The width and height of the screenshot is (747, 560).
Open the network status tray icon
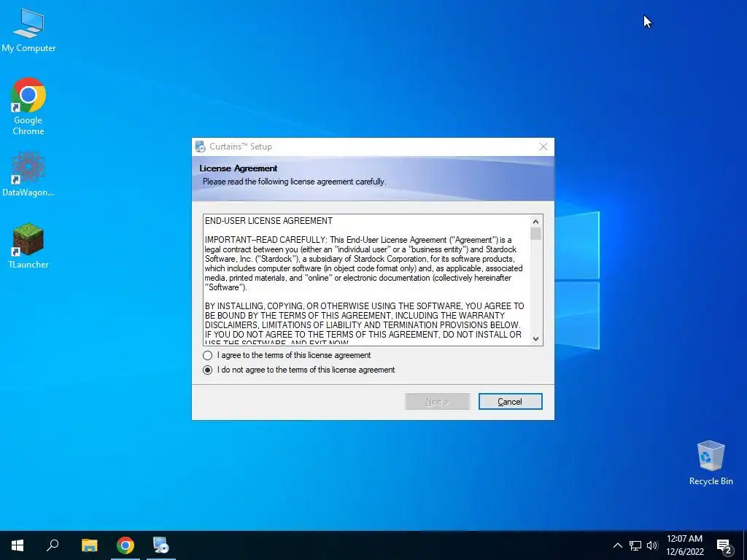(635, 545)
